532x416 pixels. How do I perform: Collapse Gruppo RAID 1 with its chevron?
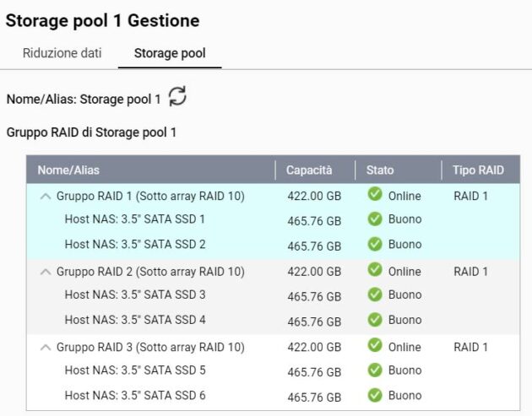[x=46, y=197]
